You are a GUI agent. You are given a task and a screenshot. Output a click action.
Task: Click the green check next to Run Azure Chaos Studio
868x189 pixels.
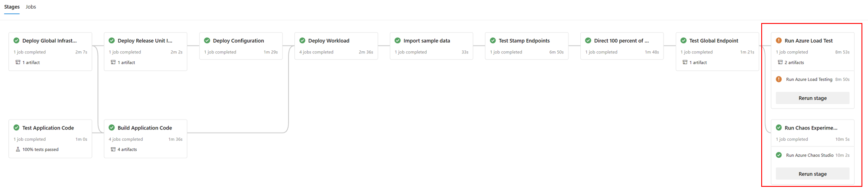[x=779, y=155]
